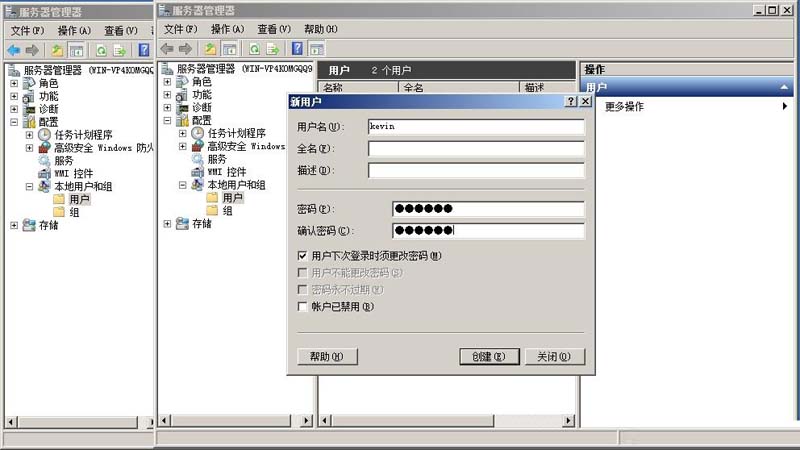The height and width of the screenshot is (450, 800).
Task: Toggle 用户下次登录时须更改密码 checkbox
Action: pos(302,256)
